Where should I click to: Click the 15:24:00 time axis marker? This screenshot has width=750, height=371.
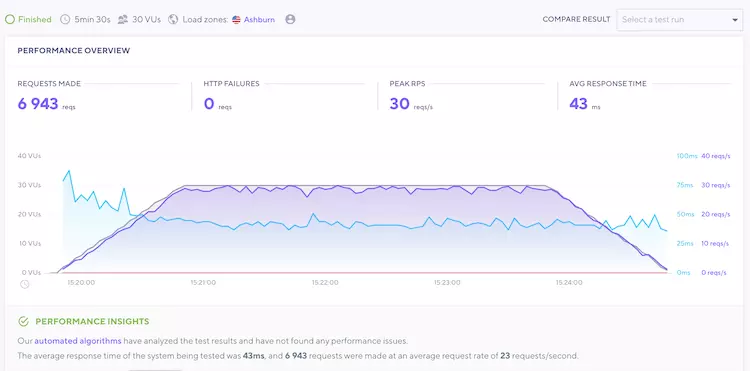569,283
